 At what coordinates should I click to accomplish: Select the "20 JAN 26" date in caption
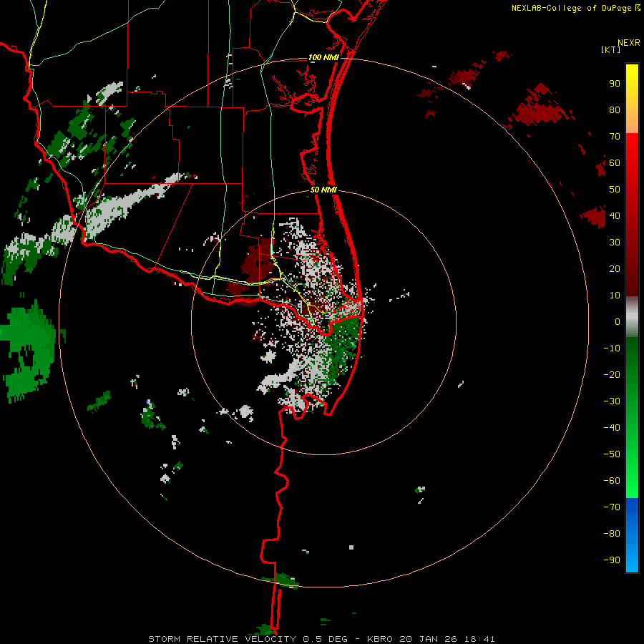pyautogui.click(x=429, y=639)
